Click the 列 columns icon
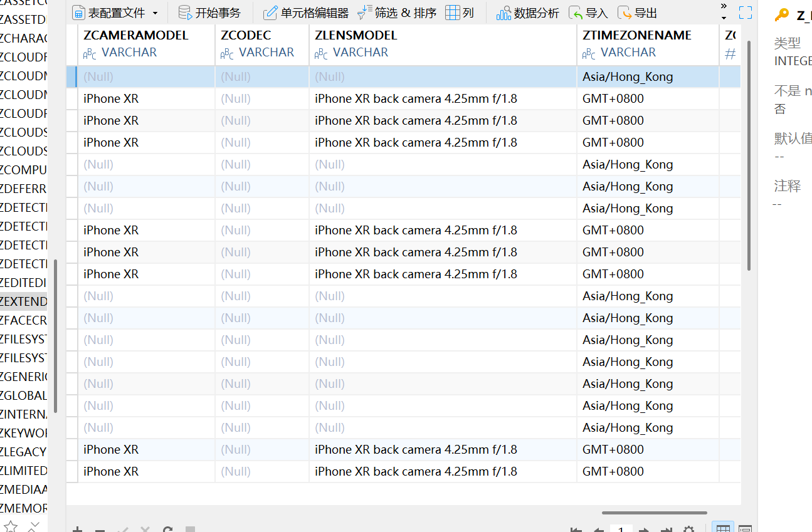Image resolution: width=812 pixels, height=532 pixels. tap(453, 13)
